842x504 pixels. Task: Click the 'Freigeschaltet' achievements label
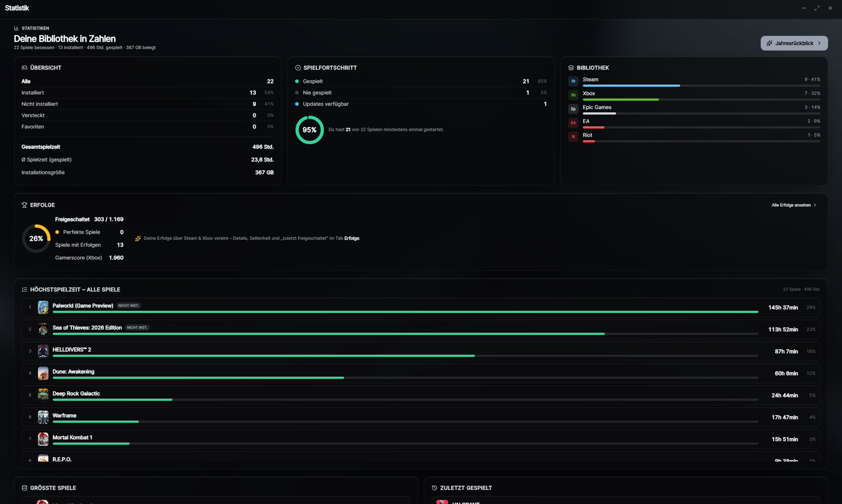72,219
